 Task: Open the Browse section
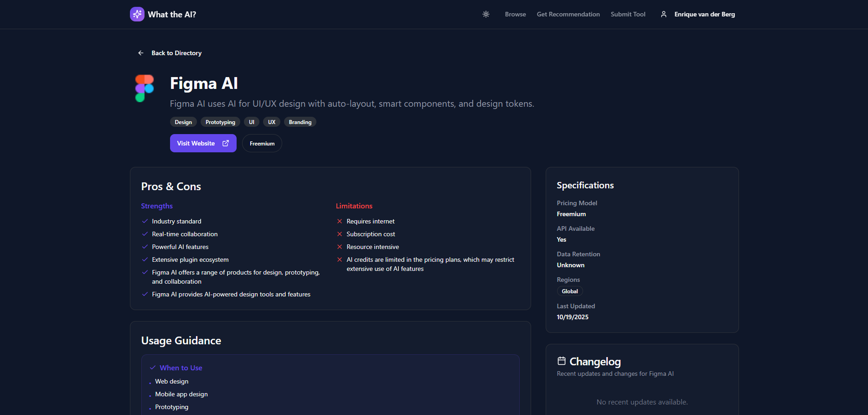pyautogui.click(x=515, y=14)
